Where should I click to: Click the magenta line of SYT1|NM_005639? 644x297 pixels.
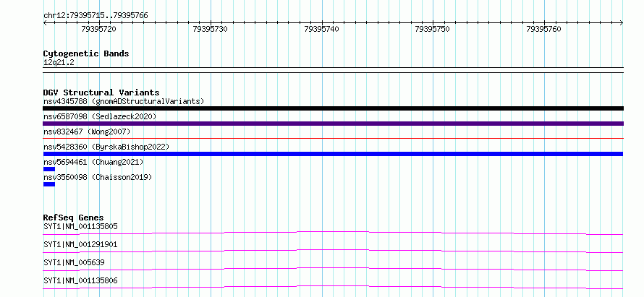click(333, 269)
